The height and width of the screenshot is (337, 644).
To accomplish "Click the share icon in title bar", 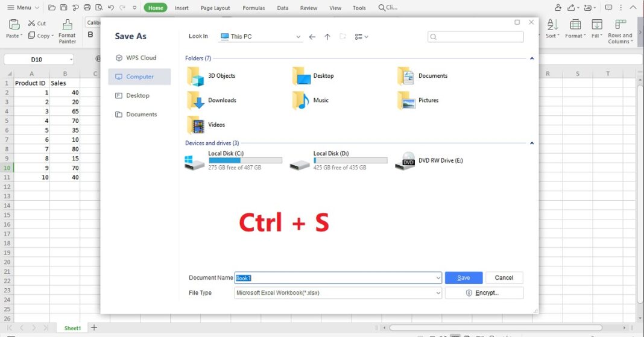I will point(571,7).
